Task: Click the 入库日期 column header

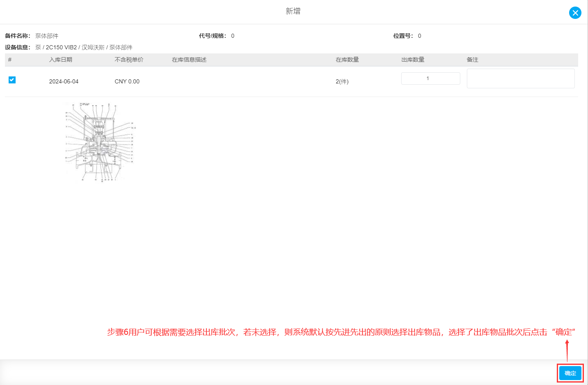Action: point(61,60)
